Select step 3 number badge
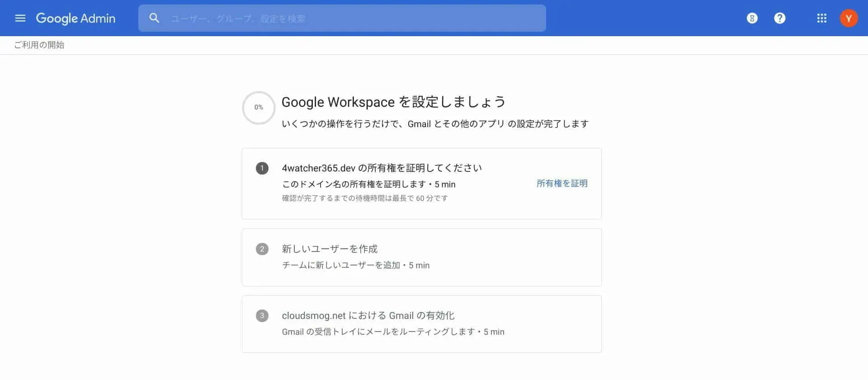868x380 pixels. [262, 315]
